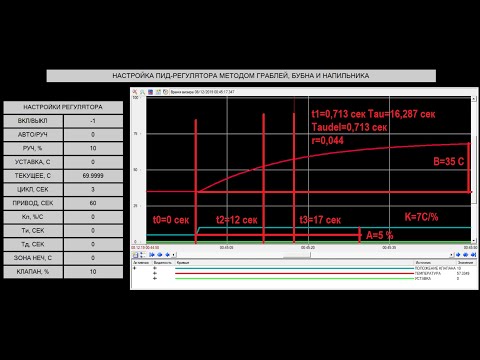Image resolution: width=480 pixels, height=360 pixels.
Task: Open the small dropdown right of the time slider
Action: click(x=451, y=255)
